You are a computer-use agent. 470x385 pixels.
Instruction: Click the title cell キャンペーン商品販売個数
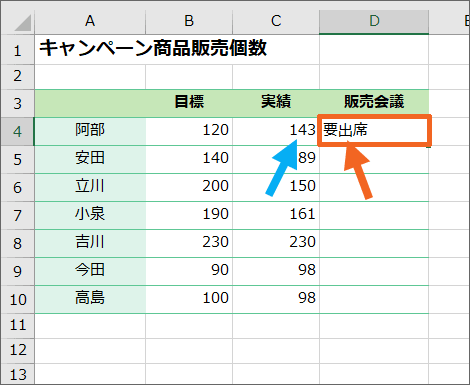pos(153,48)
